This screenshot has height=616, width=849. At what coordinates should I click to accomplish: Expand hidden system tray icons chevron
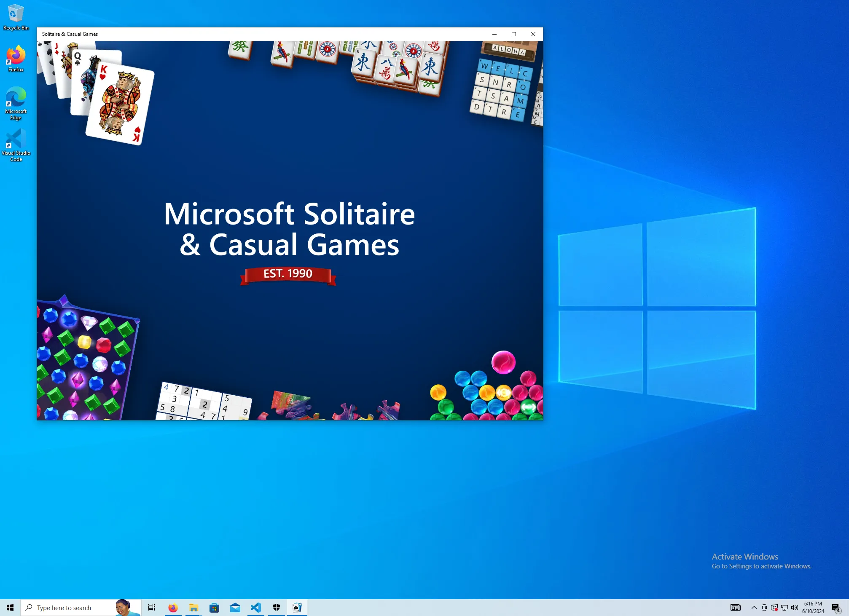coord(754,608)
